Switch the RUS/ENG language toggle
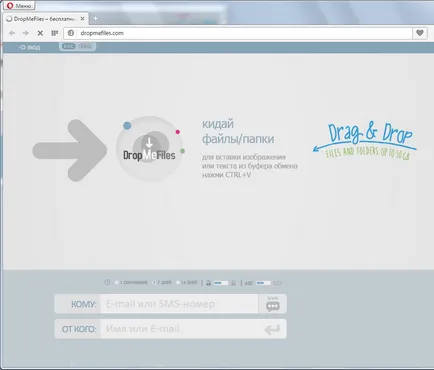 (x=77, y=46)
